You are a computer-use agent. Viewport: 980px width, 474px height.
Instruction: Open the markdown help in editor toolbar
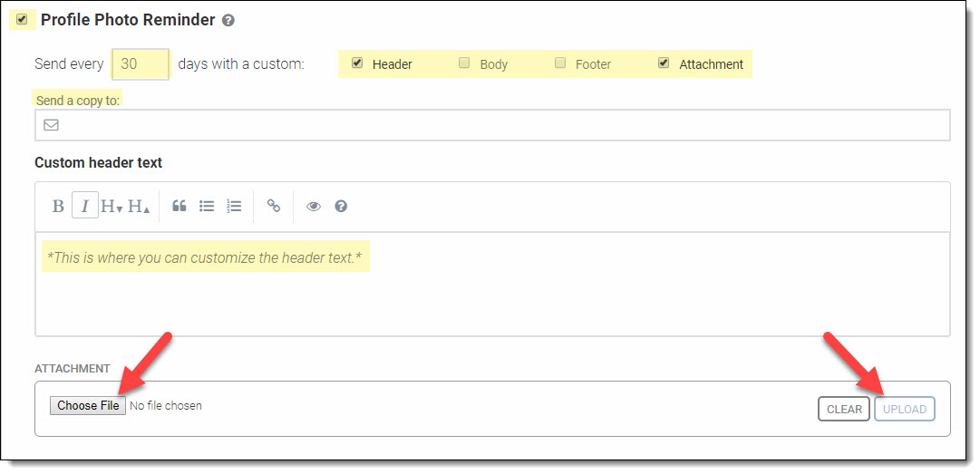341,207
